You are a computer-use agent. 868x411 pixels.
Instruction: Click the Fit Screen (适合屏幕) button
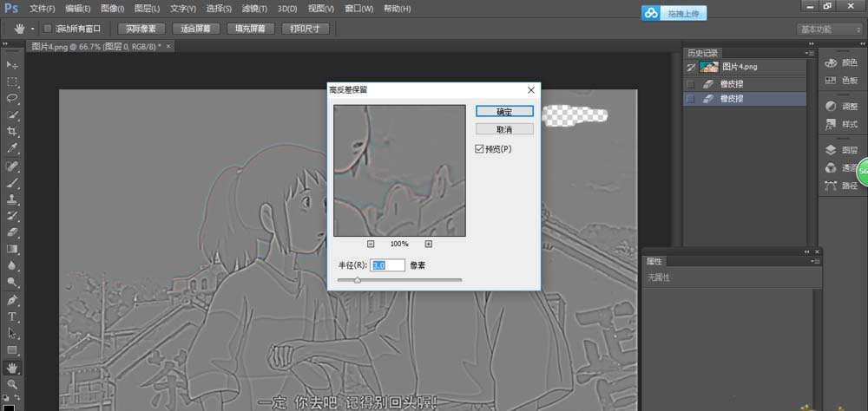[195, 29]
